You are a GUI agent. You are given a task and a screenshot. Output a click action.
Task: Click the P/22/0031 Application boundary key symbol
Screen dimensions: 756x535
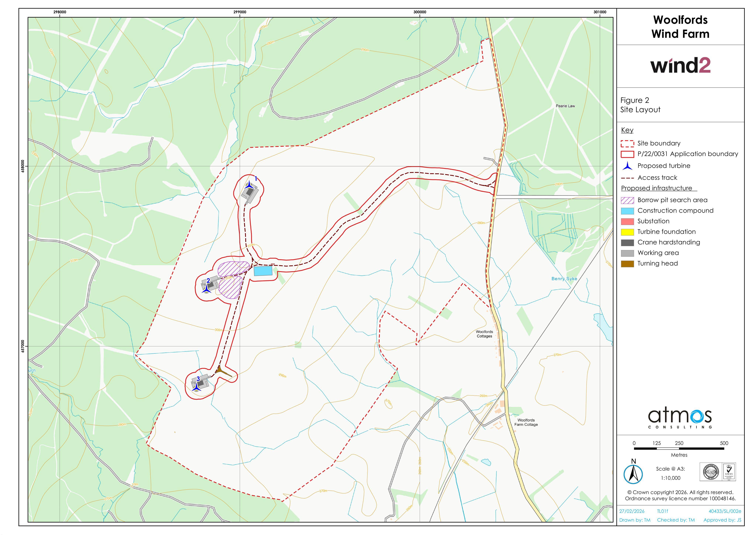coord(628,154)
